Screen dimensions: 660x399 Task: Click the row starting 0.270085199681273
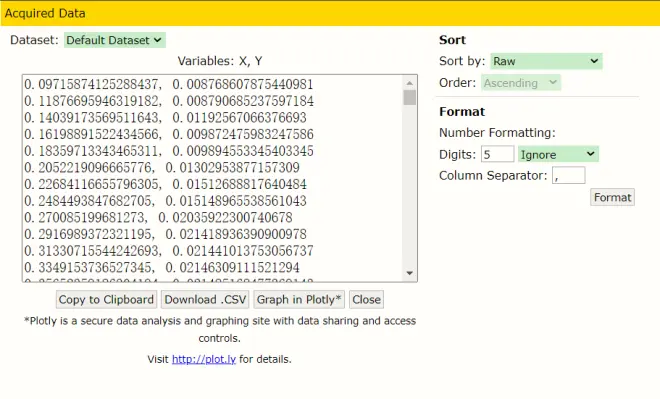click(158, 218)
